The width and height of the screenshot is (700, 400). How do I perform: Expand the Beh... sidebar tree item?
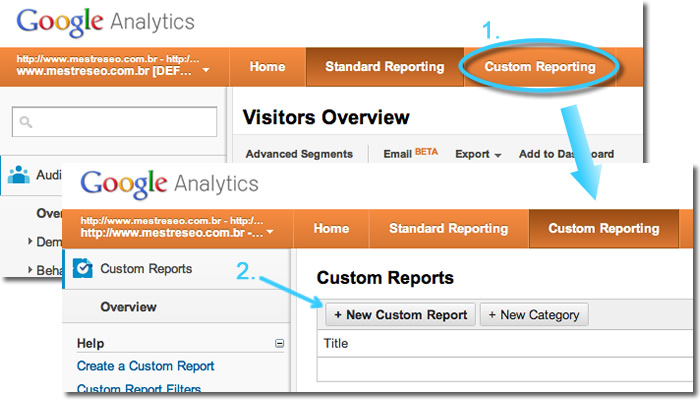pyautogui.click(x=30, y=270)
